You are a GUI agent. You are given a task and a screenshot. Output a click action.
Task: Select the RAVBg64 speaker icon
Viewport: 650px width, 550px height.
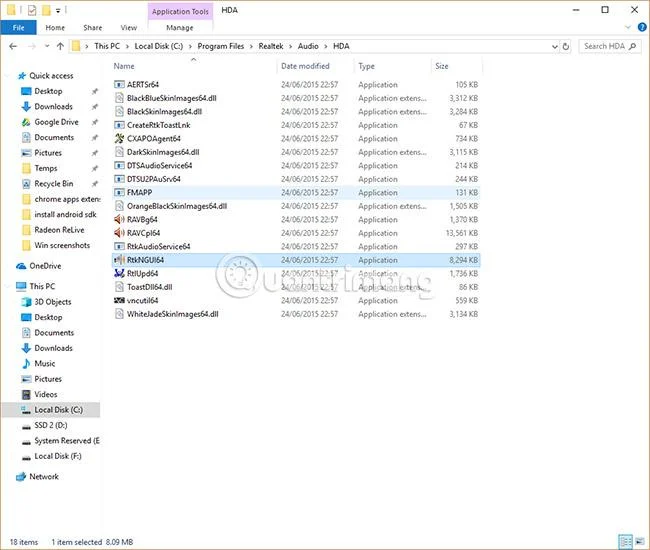[119, 219]
